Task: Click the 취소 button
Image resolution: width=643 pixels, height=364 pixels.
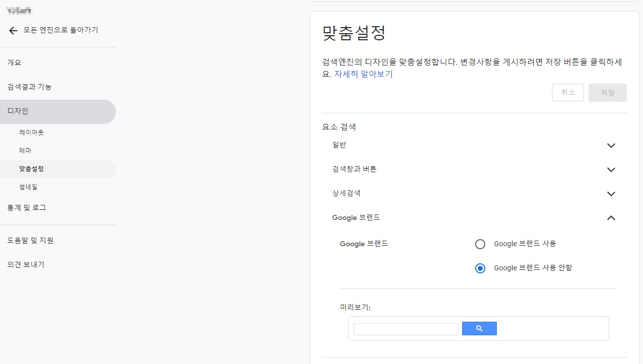Action: [568, 93]
